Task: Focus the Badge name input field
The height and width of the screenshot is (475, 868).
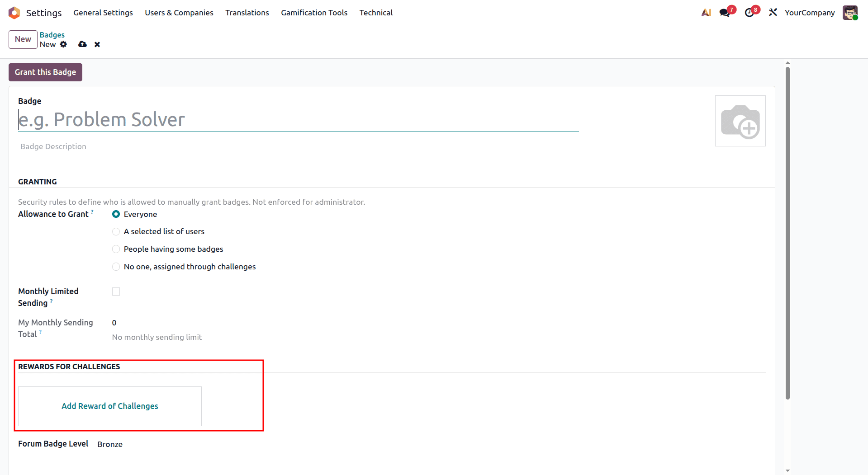Action: [298, 120]
